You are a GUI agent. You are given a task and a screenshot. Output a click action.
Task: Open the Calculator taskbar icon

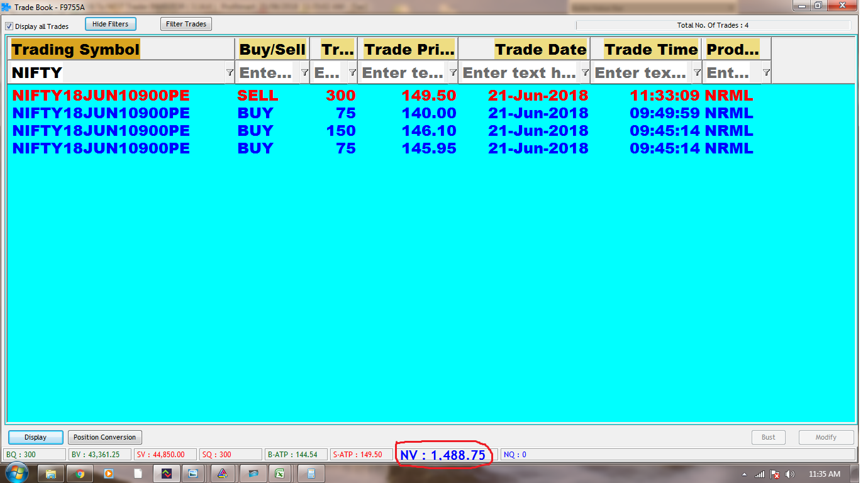311,474
